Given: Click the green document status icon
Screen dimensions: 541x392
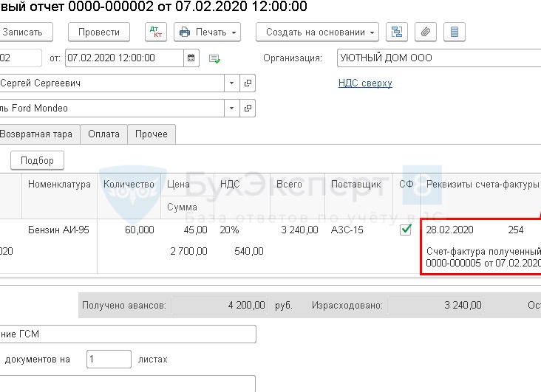Looking at the screenshot, I should pos(215,58).
